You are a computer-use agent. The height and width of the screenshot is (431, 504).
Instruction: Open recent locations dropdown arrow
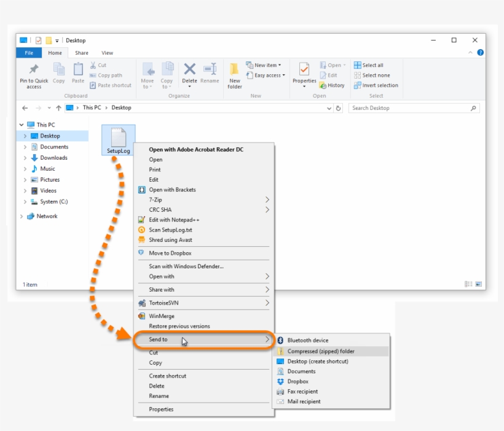pos(49,108)
